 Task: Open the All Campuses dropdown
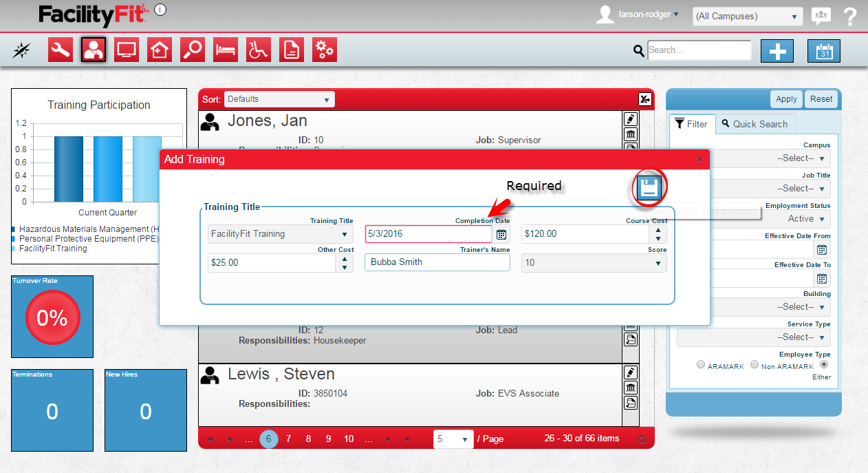point(747,17)
